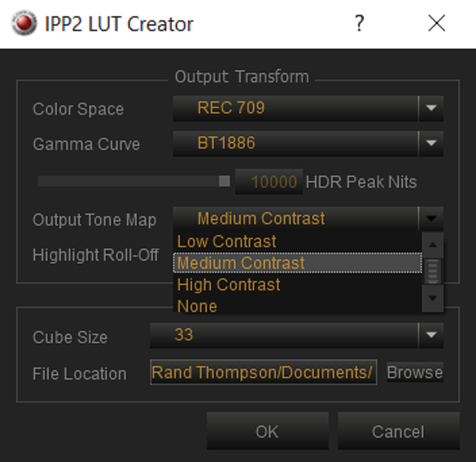Click the dropdown list scroll down arrow
The height and width of the screenshot is (462, 476).
pyautogui.click(x=433, y=298)
